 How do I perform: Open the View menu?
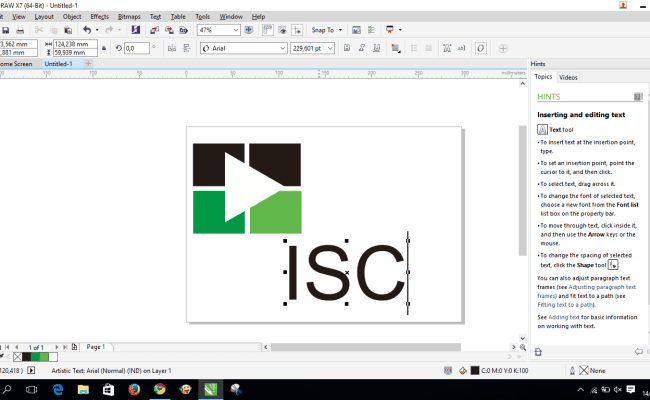point(19,17)
